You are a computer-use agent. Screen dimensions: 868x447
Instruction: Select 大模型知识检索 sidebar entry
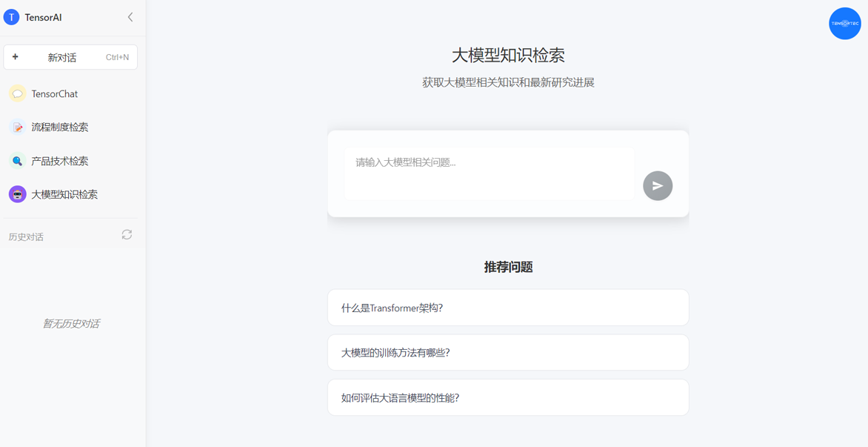[64, 194]
